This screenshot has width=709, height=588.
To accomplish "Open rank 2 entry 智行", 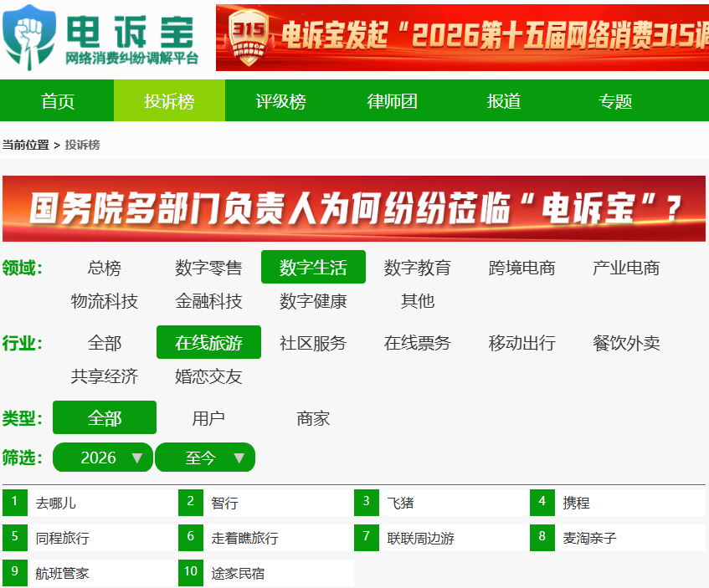I will pyautogui.click(x=266, y=503).
